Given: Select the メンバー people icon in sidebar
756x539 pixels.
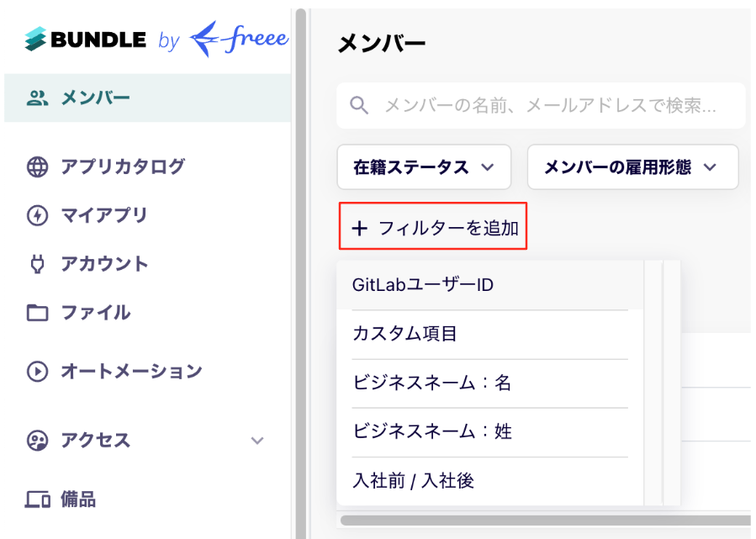Looking at the screenshot, I should click(37, 98).
